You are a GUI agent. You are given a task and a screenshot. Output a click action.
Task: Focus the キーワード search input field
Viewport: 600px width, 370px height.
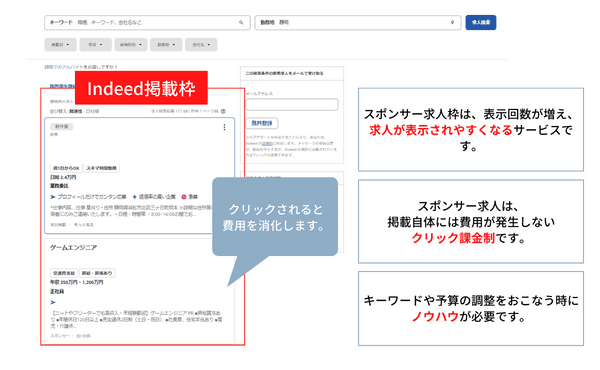tap(147, 23)
